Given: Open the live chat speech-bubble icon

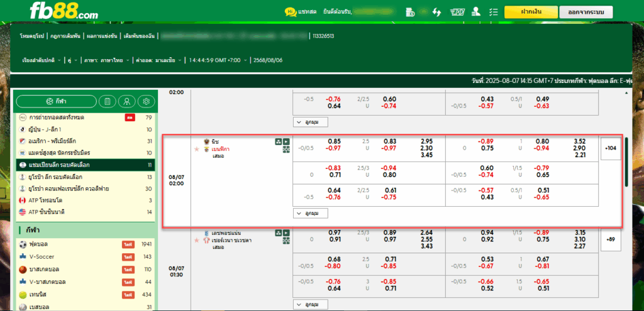Looking at the screenshot, I should click(x=291, y=12).
